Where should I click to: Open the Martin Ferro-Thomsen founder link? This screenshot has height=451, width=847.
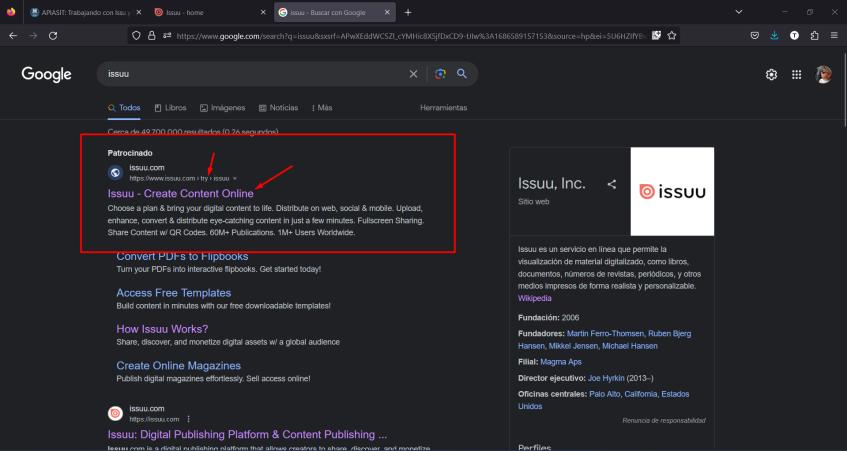pyautogui.click(x=605, y=333)
